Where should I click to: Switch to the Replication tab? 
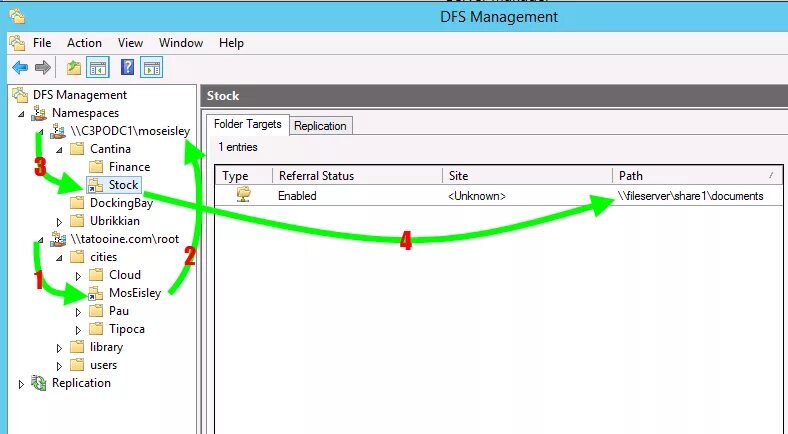coord(320,126)
